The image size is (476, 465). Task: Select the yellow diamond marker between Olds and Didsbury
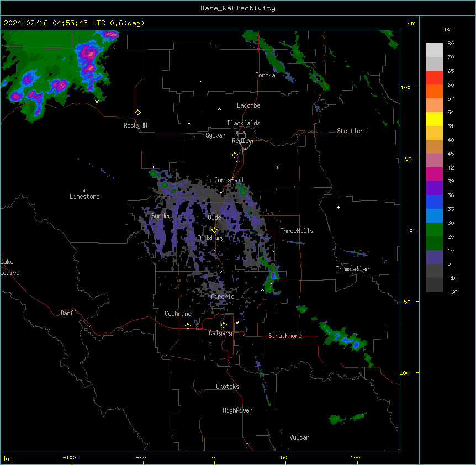point(214,230)
